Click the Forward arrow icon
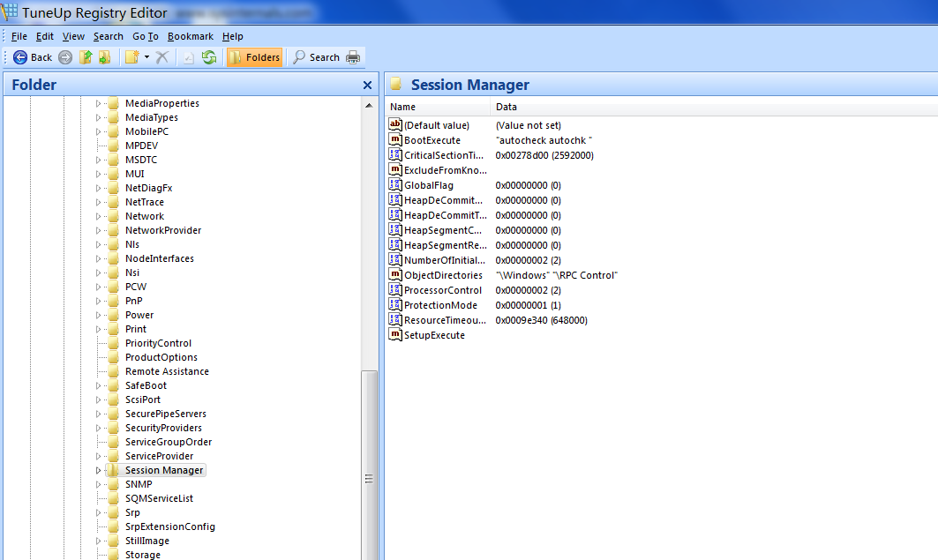Image resolution: width=938 pixels, height=560 pixels. 65,57
